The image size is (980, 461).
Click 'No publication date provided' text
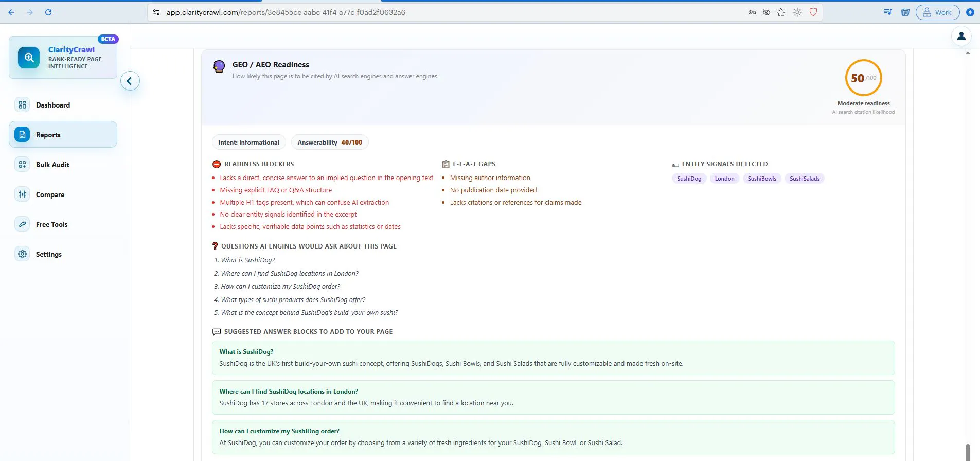(x=493, y=190)
